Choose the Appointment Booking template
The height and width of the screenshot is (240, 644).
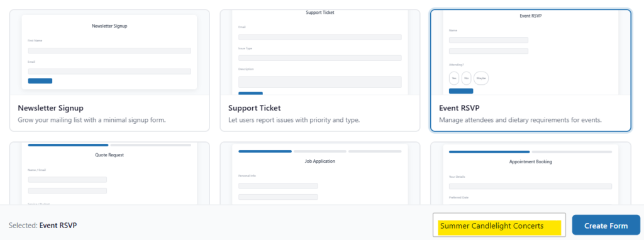coord(531,173)
